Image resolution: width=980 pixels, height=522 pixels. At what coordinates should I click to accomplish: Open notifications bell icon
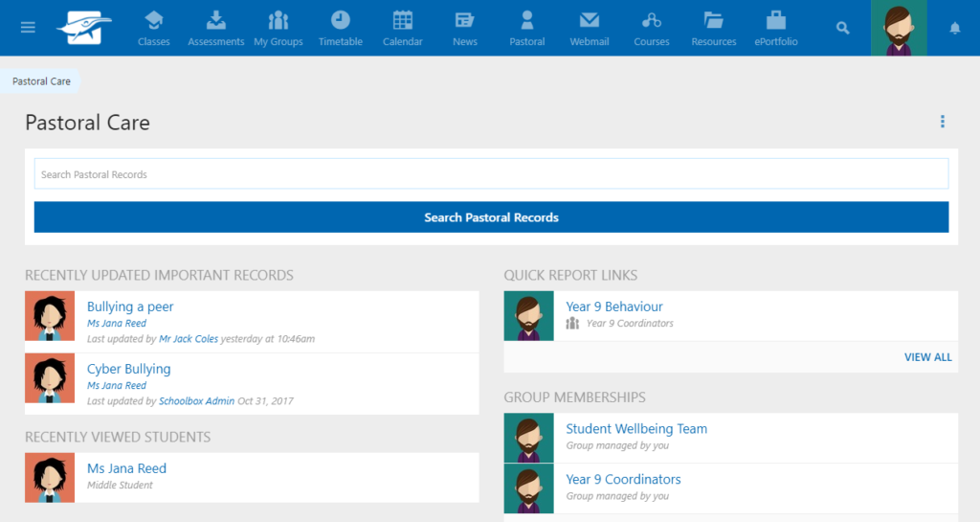[x=954, y=28]
